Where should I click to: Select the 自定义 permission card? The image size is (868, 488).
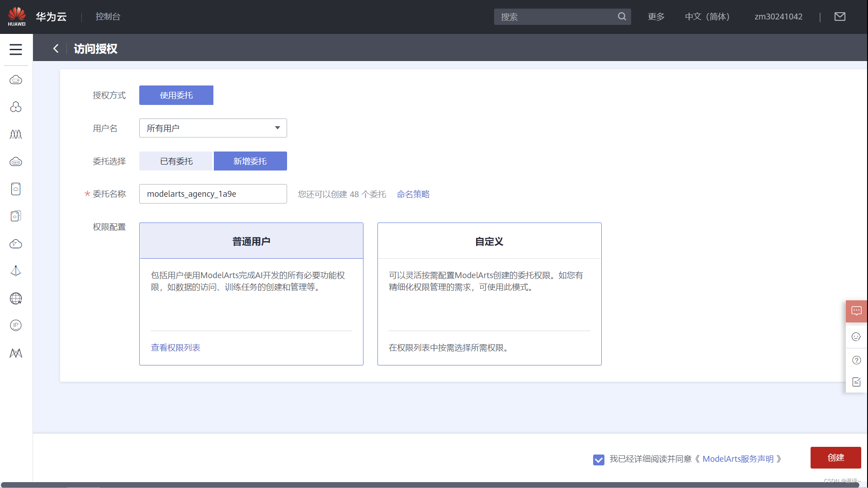(489, 294)
